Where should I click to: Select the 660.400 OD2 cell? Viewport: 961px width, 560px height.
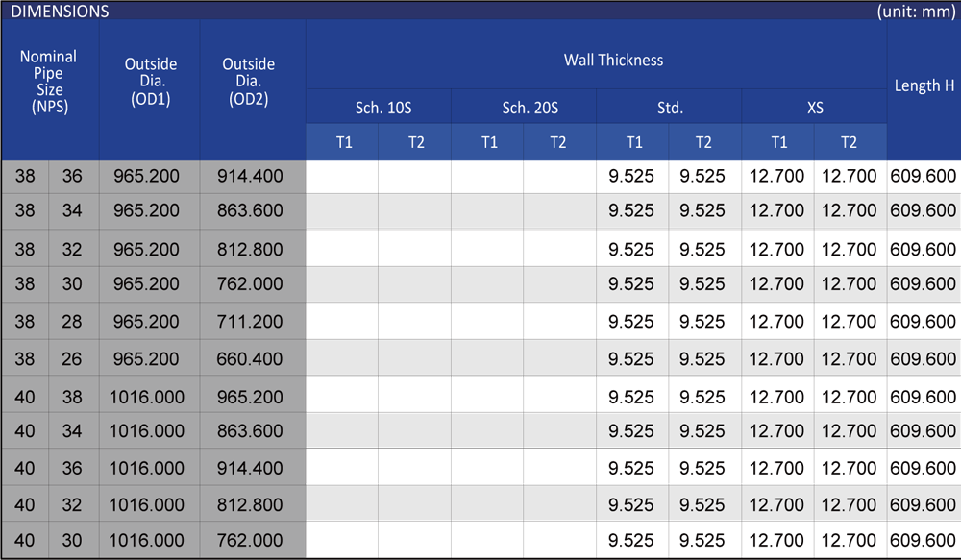252,359
